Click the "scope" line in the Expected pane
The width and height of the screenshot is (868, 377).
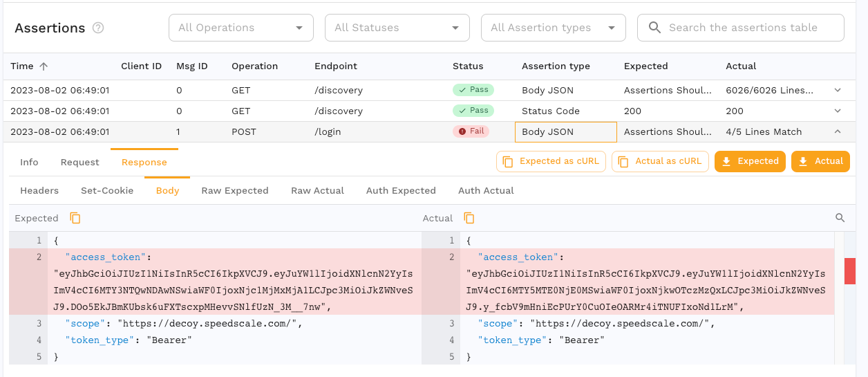(x=185, y=323)
